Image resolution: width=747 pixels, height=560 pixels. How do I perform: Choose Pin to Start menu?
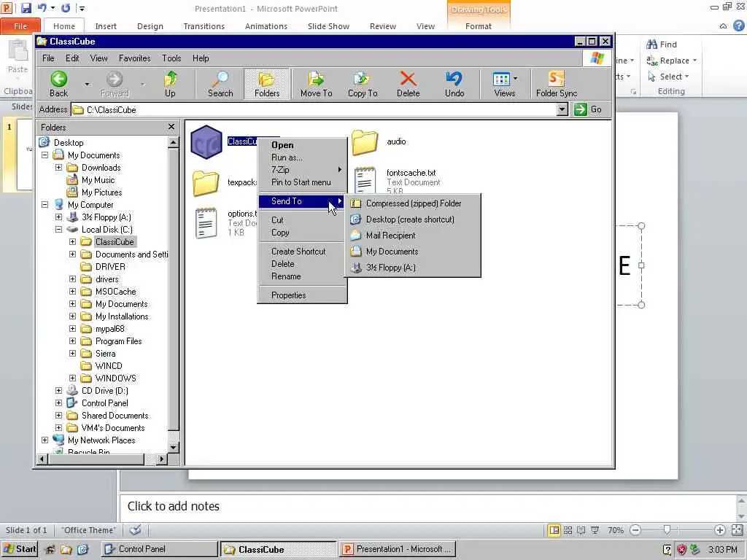(302, 182)
